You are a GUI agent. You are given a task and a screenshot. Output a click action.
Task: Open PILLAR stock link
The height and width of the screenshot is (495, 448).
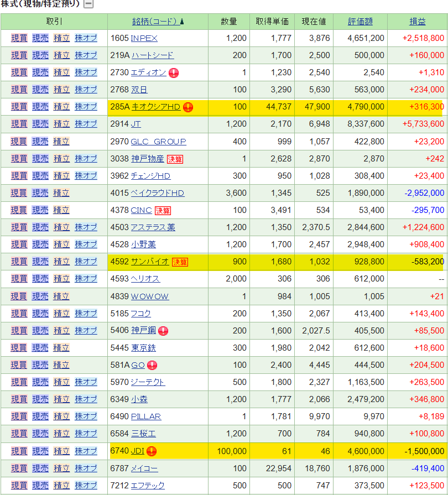146,416
